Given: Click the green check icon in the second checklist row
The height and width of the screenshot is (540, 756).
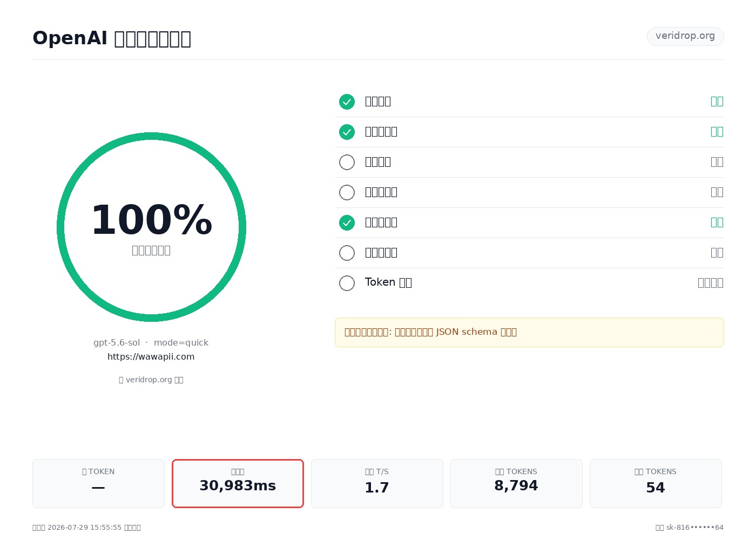Looking at the screenshot, I should click(x=347, y=132).
